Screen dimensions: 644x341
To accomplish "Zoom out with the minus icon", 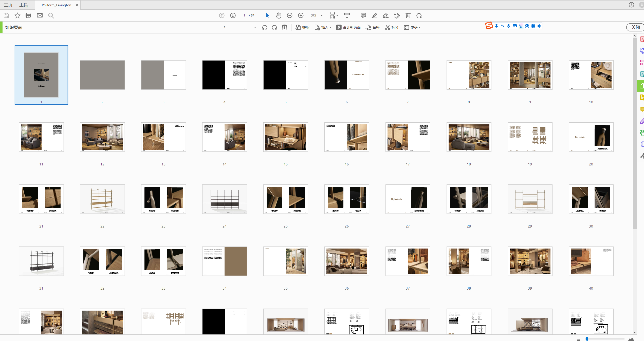I will click(290, 15).
